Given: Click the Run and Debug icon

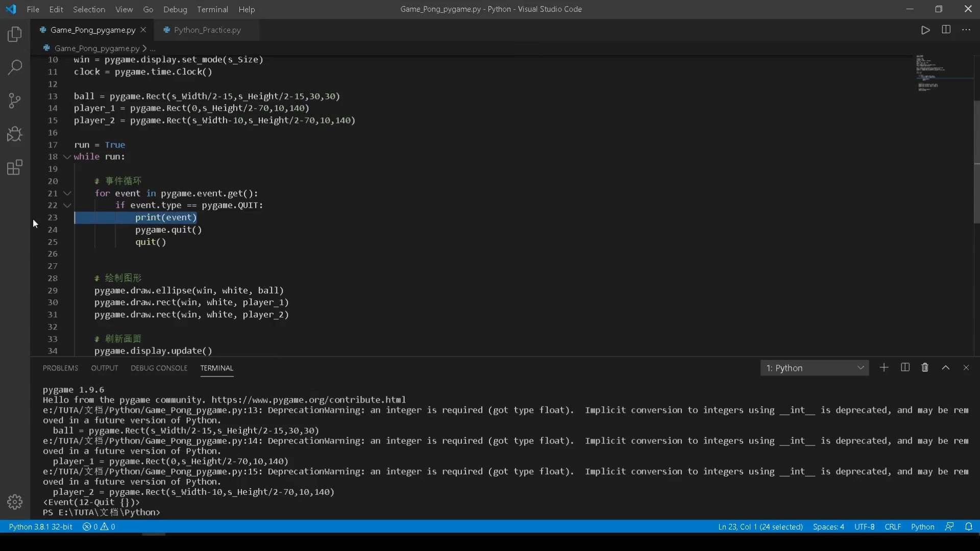Looking at the screenshot, I should (x=15, y=134).
